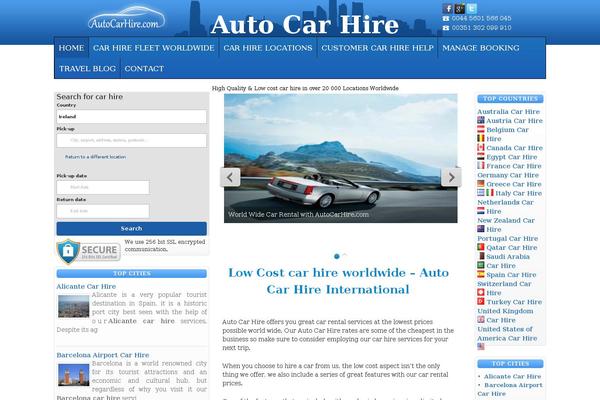Screen dimensions: 600x400
Task: Click the Auto Car Hire banner title
Action: pos(305,24)
